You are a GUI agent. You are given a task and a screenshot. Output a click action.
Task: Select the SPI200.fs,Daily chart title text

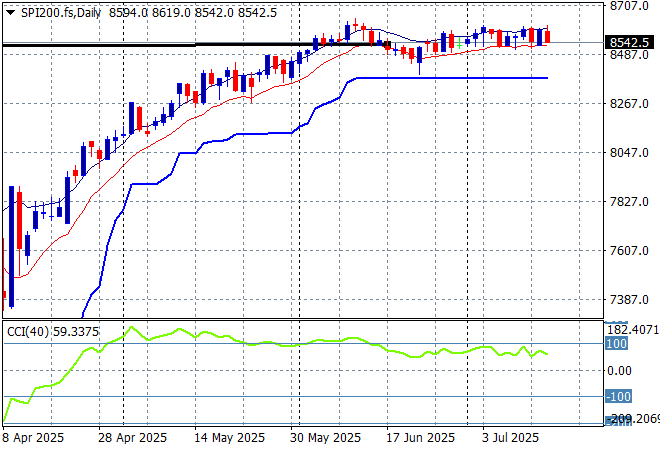[x=61, y=13]
